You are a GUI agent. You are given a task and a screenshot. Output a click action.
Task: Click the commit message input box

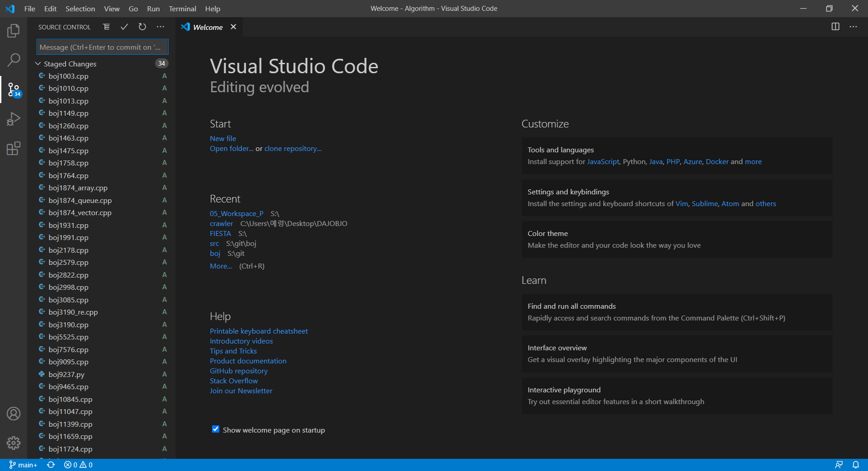(103, 47)
